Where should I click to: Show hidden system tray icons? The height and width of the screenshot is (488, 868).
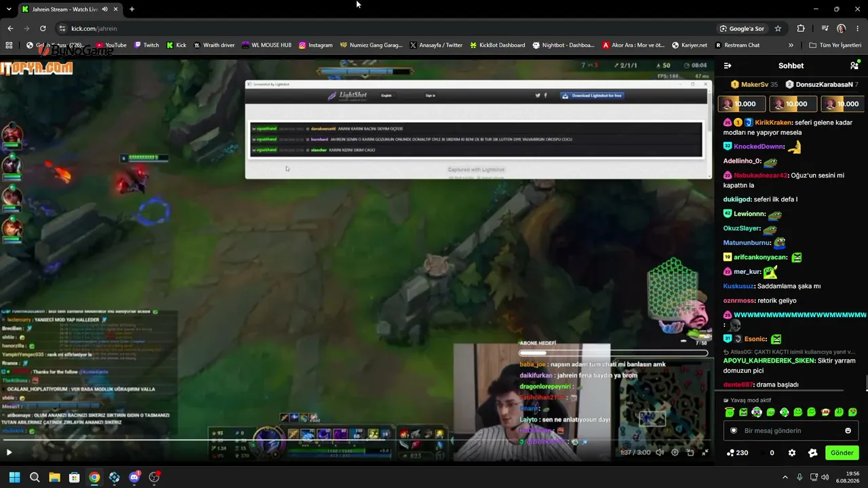pyautogui.click(x=785, y=477)
